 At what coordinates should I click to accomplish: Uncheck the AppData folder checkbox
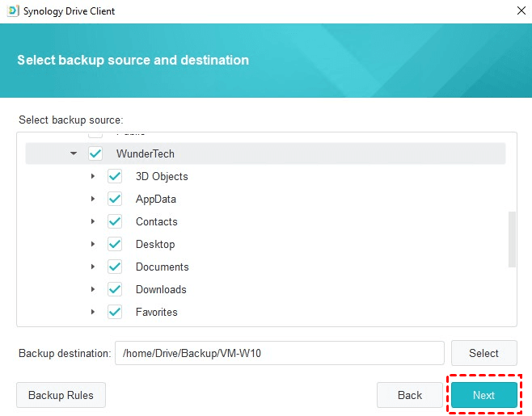click(115, 199)
